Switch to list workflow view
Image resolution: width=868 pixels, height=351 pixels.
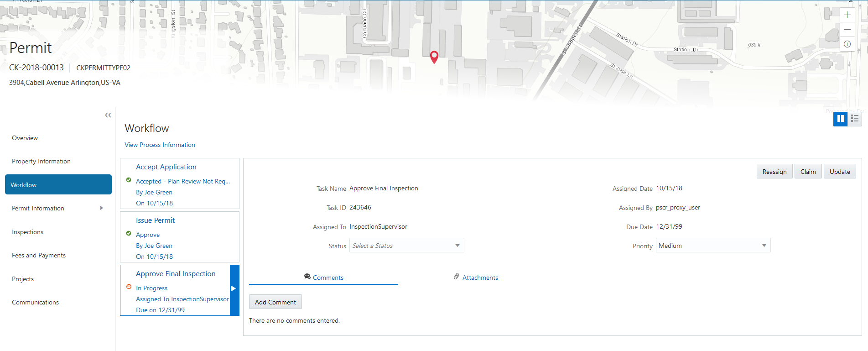[855, 119]
